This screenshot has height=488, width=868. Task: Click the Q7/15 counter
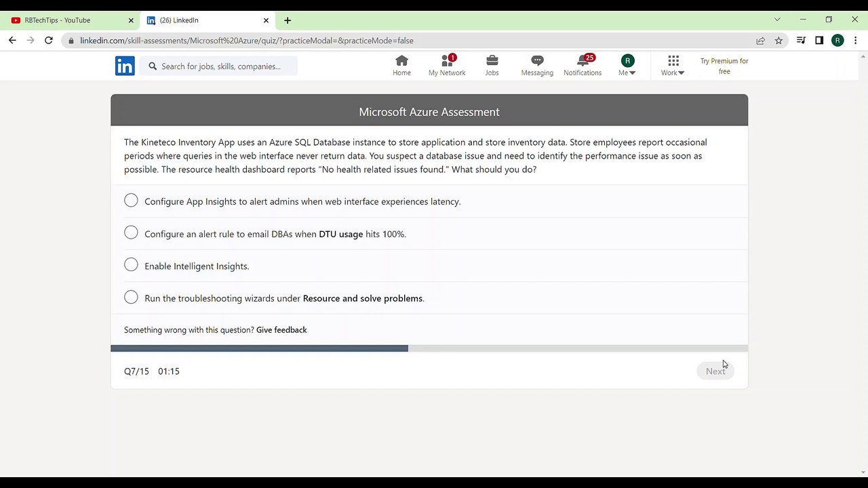136,371
